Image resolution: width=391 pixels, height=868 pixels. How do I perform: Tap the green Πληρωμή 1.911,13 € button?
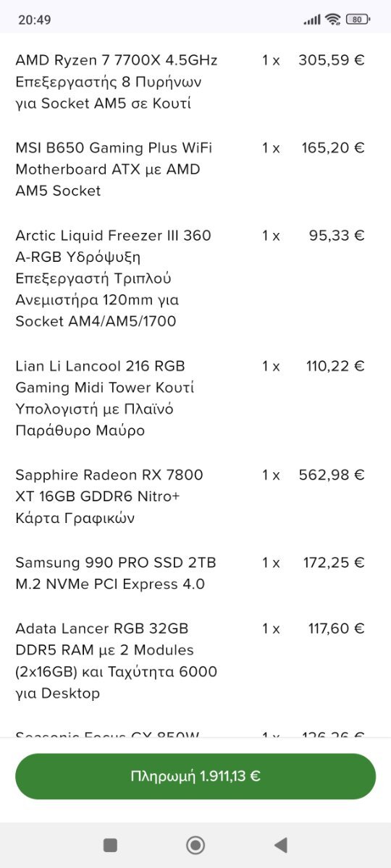[x=195, y=776]
